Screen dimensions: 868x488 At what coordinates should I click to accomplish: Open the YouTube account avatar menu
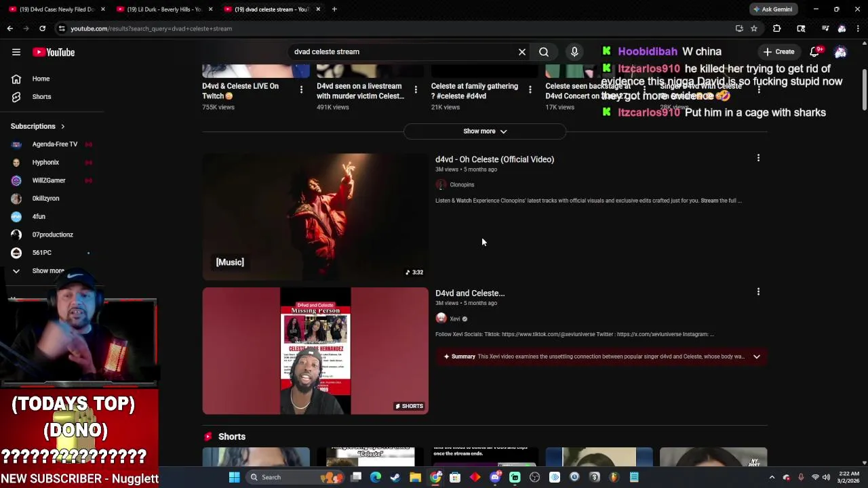click(x=841, y=52)
